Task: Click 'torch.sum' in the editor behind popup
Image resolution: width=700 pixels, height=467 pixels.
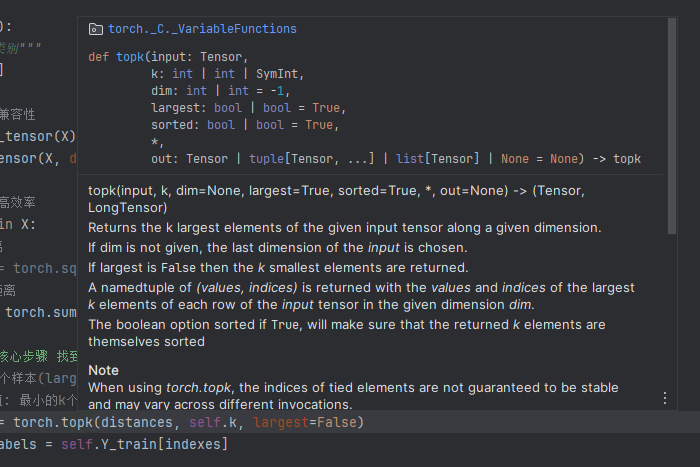Action: (x=41, y=313)
